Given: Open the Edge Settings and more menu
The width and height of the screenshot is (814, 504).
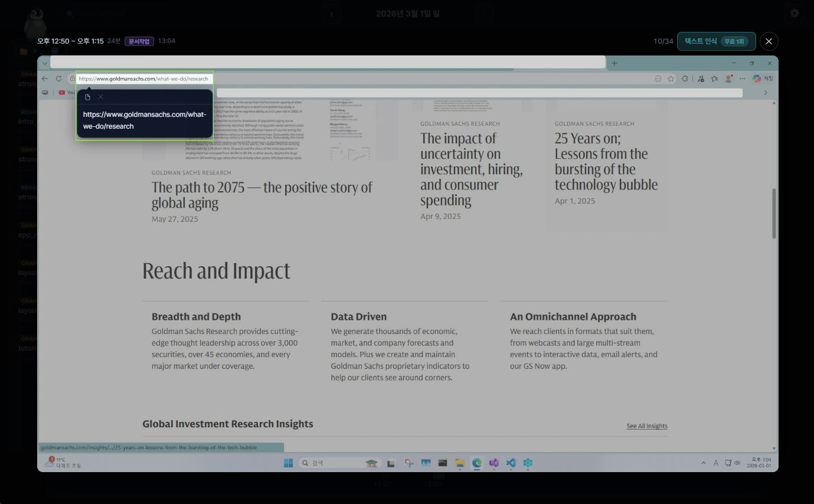Looking at the screenshot, I should [x=742, y=78].
